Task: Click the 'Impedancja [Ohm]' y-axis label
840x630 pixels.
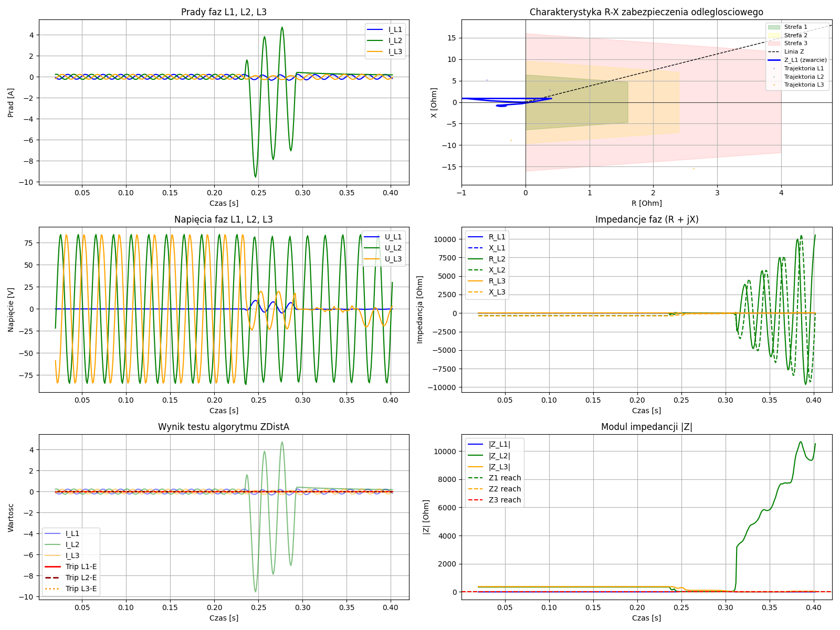Action: point(420,310)
